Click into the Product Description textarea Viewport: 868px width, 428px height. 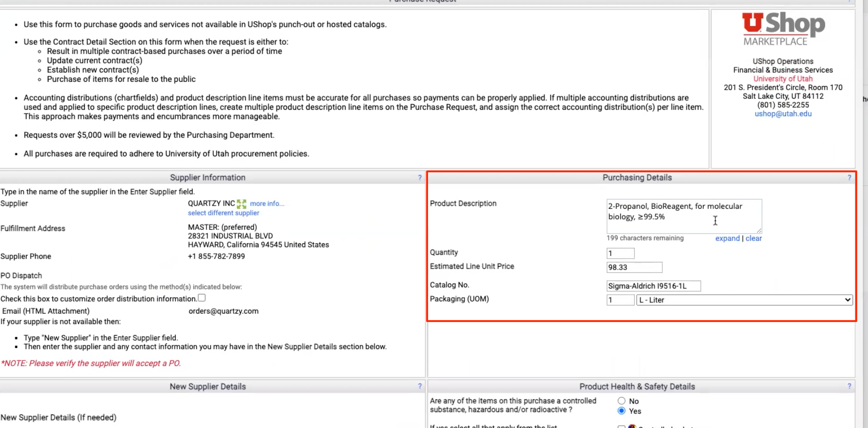684,216
